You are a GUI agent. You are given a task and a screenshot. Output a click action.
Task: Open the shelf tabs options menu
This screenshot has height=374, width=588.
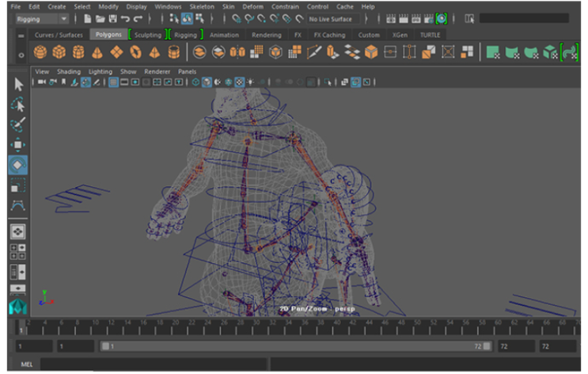pos(21,36)
